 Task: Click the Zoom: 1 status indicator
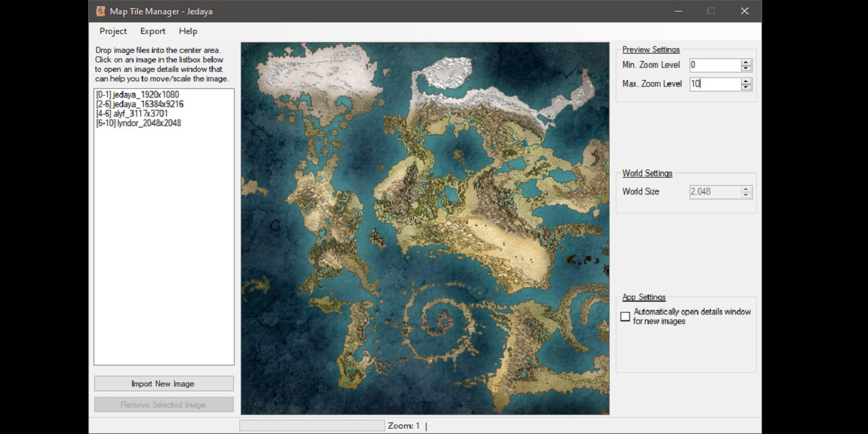click(404, 425)
